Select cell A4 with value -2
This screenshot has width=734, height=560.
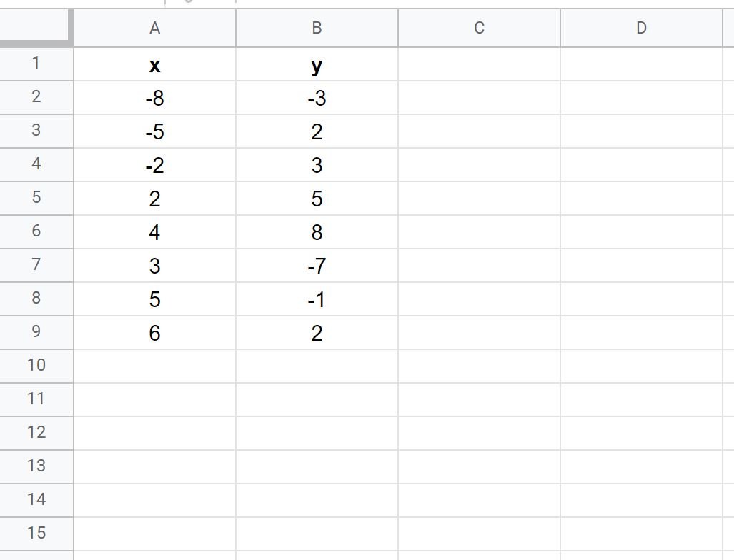click(154, 165)
